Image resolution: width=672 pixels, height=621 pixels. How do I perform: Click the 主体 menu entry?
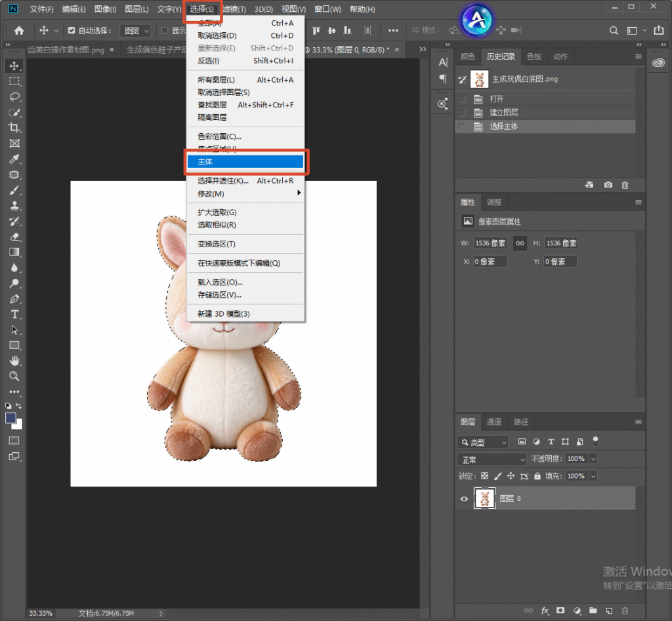pyautogui.click(x=245, y=161)
